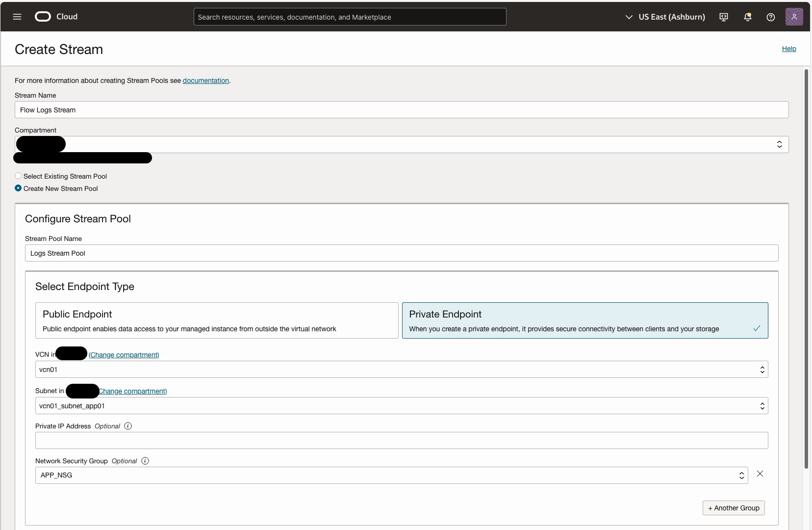
Task: Focus the Private IP Address field
Action: click(402, 440)
